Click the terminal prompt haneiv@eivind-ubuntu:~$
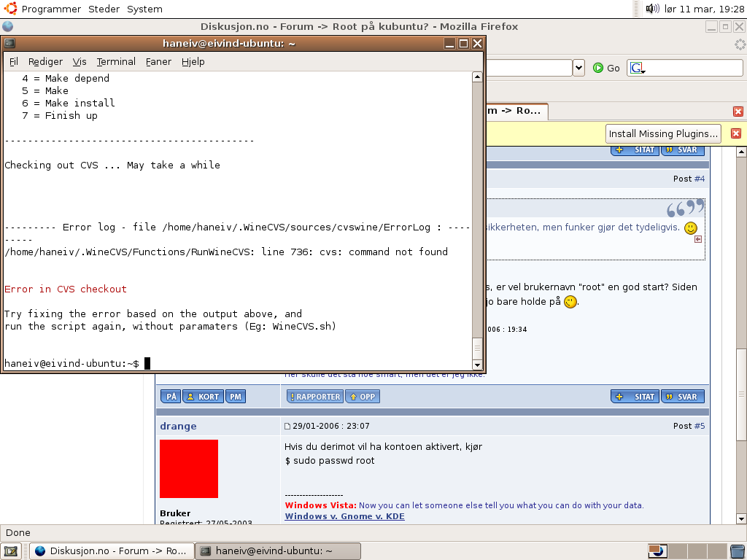This screenshot has width=747, height=560. pos(72,363)
